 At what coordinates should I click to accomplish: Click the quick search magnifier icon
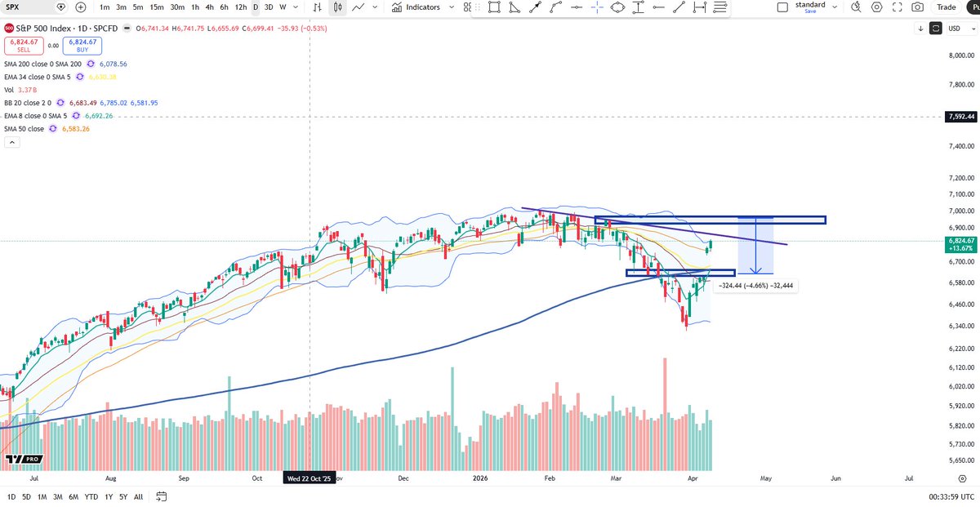pos(856,7)
